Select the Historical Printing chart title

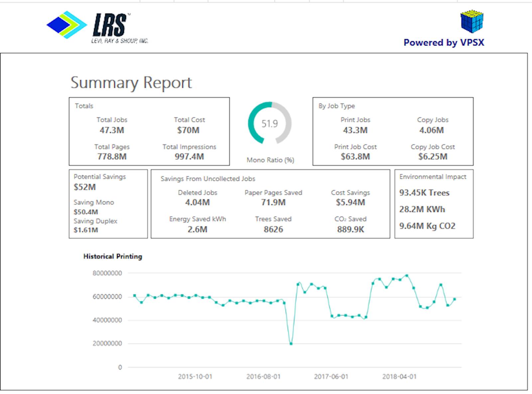point(112,256)
